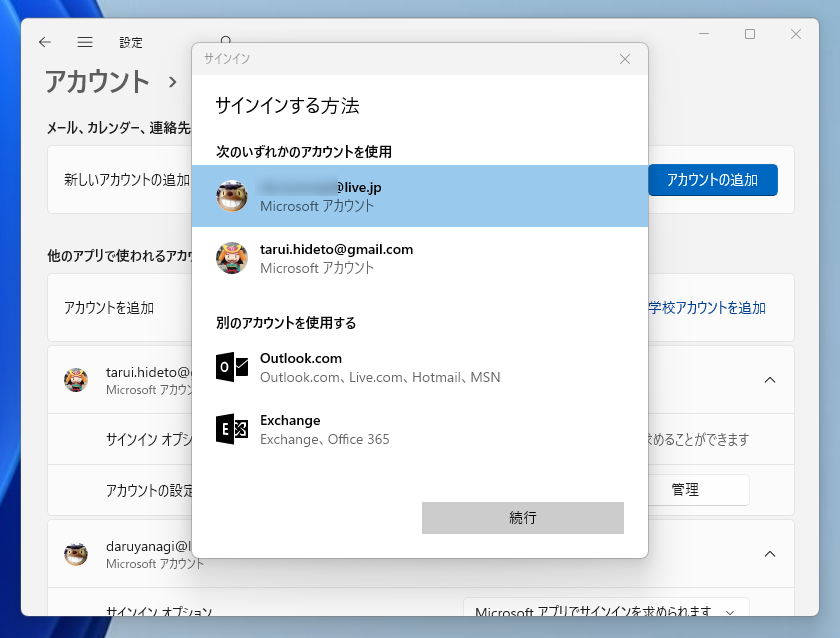The height and width of the screenshot is (638, 840).
Task: Open the sign-in options dropdown for daruyanagi
Action: tap(732, 610)
